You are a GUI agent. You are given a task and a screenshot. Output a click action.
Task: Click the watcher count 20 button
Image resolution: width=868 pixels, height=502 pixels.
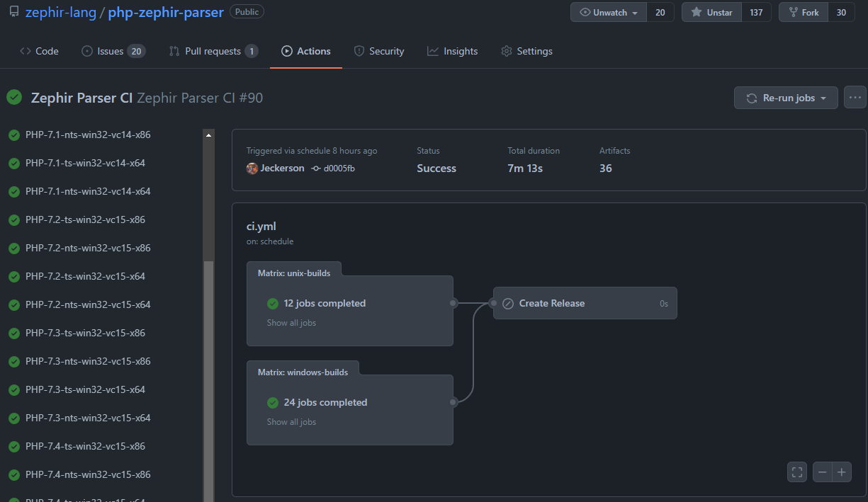tap(660, 12)
